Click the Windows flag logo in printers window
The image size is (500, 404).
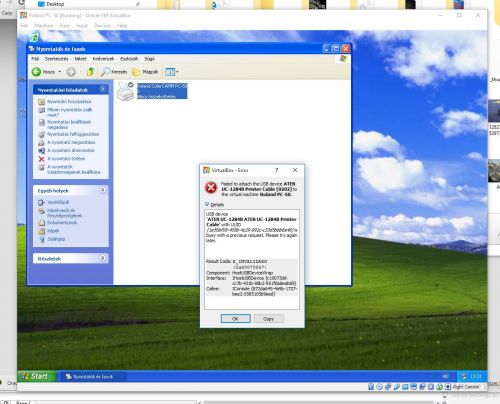(x=343, y=59)
